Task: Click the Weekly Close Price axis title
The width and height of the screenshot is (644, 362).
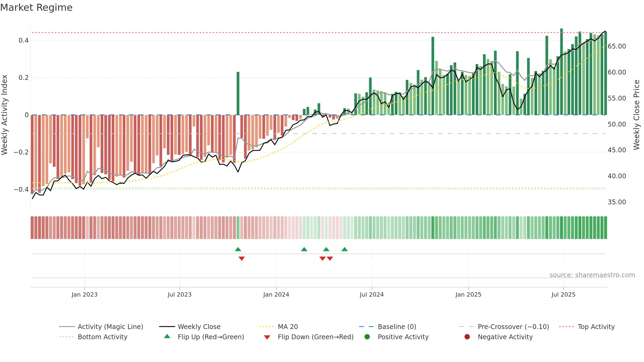Action: coord(636,115)
